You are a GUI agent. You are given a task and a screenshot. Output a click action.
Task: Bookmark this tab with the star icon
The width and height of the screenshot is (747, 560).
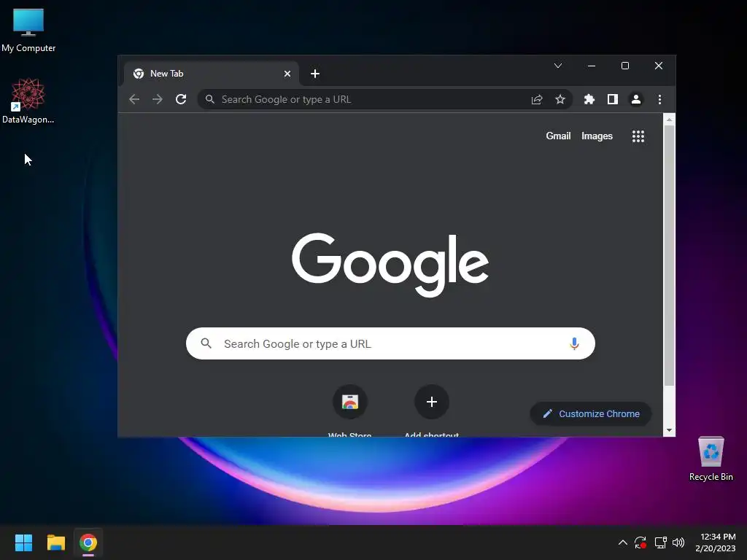(560, 99)
